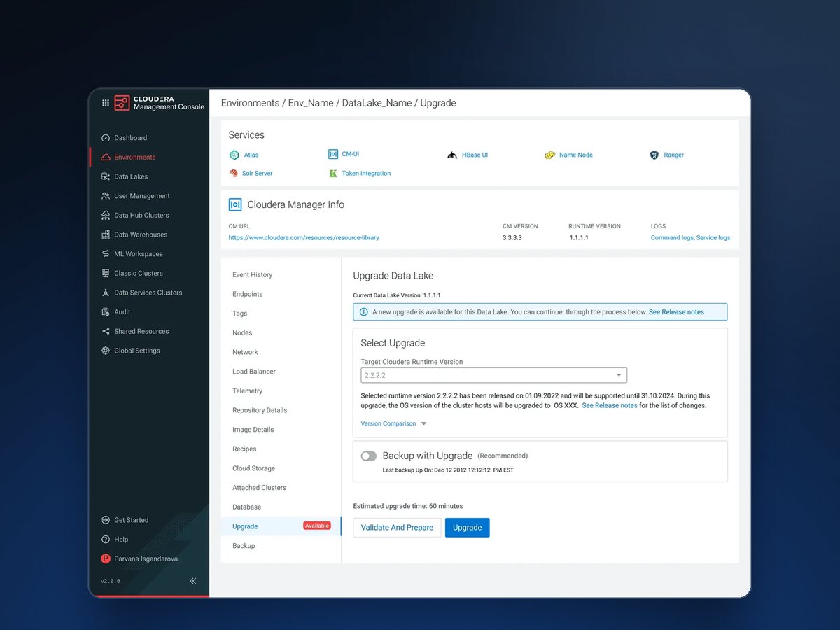Open the Backup tab

pos(244,546)
